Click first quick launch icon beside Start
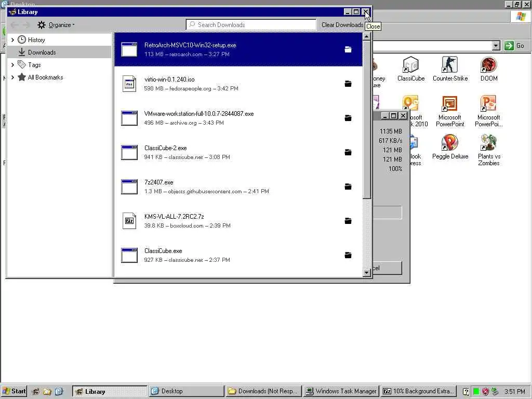 tap(36, 392)
